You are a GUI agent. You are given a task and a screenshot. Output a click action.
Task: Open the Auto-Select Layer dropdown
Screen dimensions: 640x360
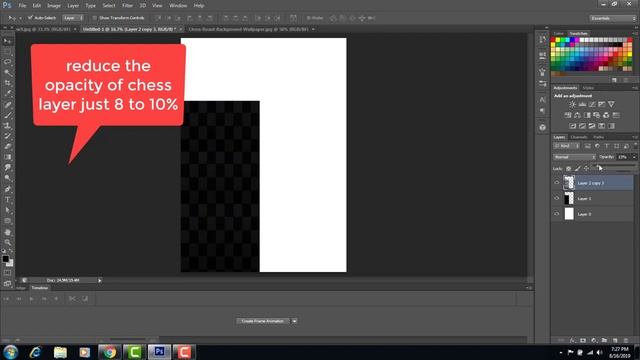click(x=73, y=18)
